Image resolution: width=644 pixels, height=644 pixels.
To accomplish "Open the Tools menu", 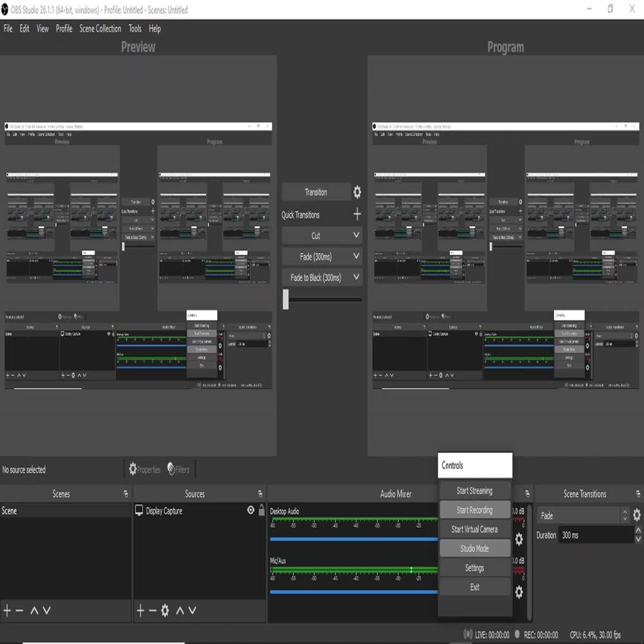I will pos(135,29).
